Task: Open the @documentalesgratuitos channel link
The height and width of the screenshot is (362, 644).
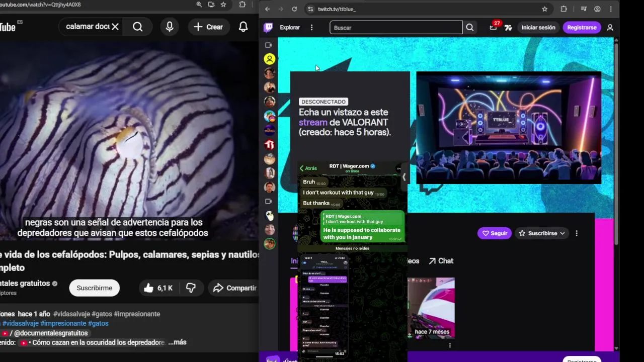Action: (51, 333)
